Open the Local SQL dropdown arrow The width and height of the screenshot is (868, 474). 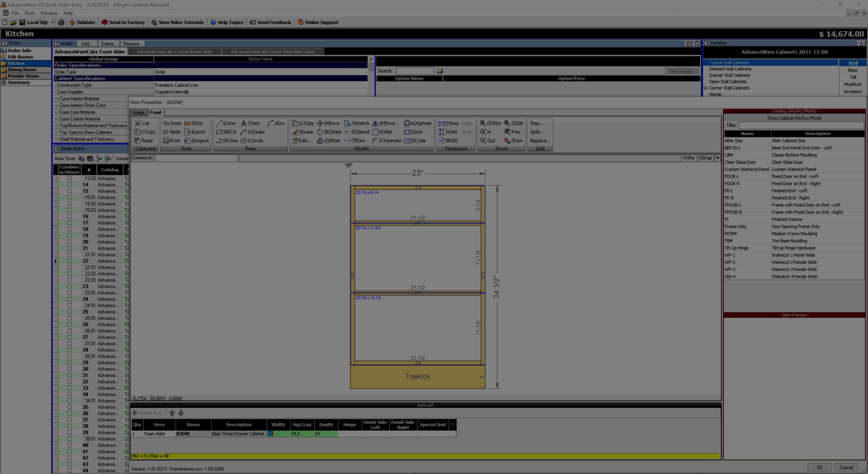tap(52, 22)
